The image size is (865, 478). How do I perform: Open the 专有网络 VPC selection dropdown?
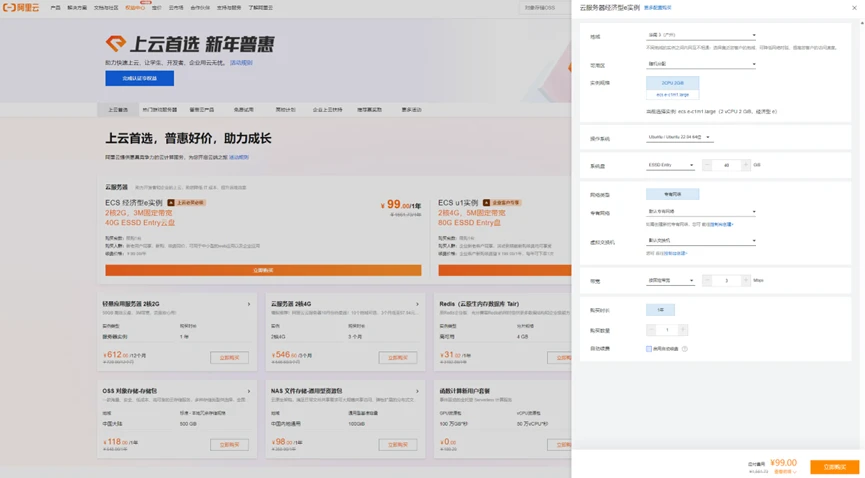pyautogui.click(x=701, y=211)
